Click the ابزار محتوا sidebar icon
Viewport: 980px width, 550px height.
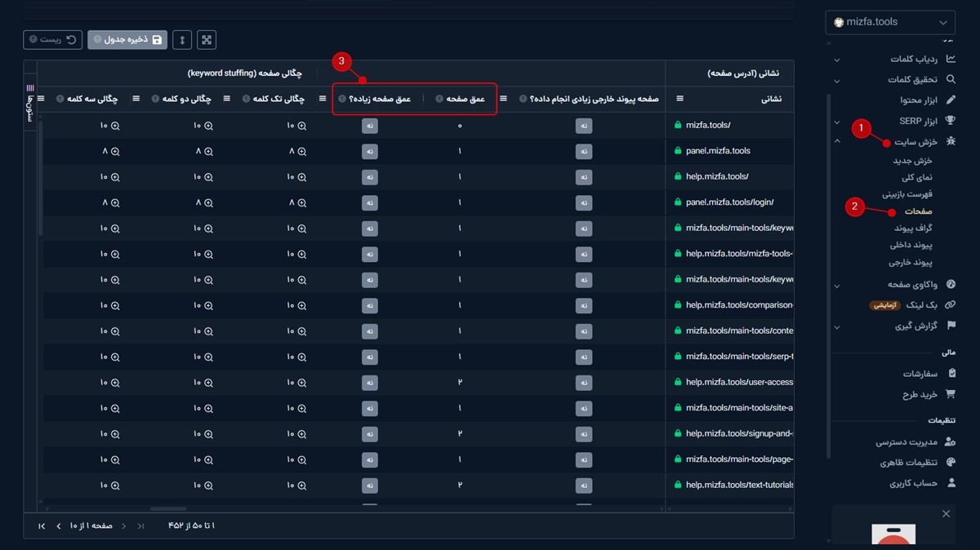950,100
